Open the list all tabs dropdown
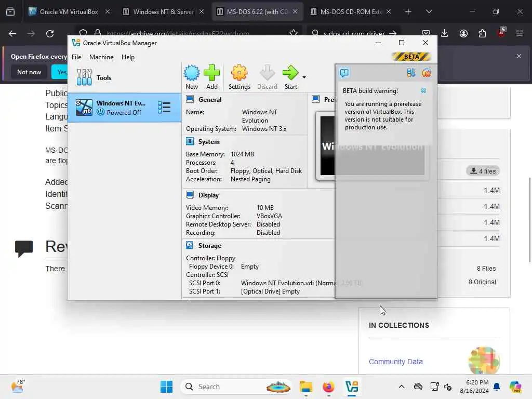The height and width of the screenshot is (399, 532). coord(429,11)
